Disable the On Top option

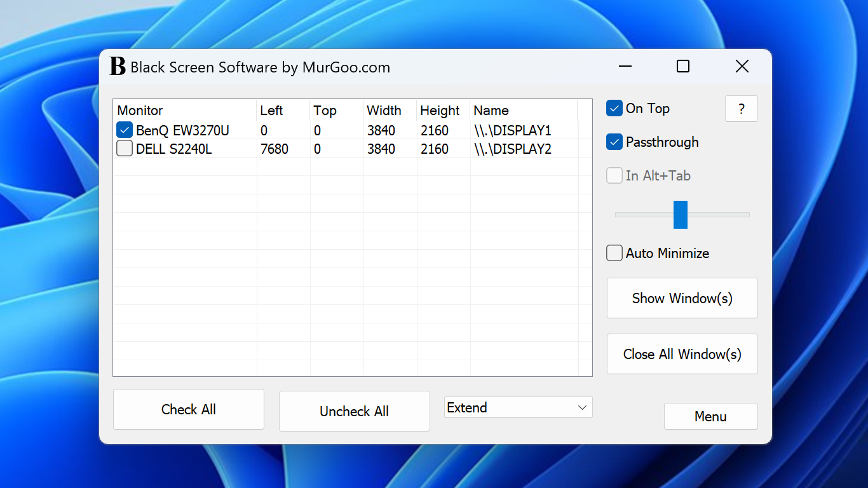click(x=614, y=108)
